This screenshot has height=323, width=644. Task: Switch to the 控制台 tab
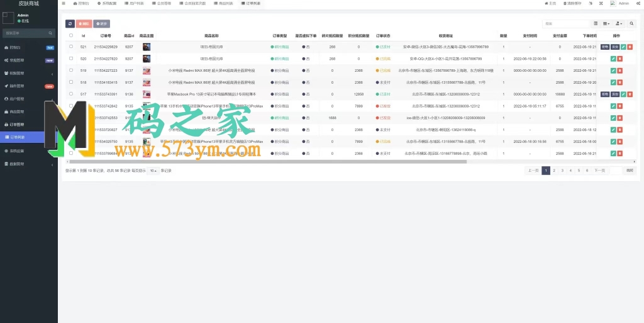81,3
